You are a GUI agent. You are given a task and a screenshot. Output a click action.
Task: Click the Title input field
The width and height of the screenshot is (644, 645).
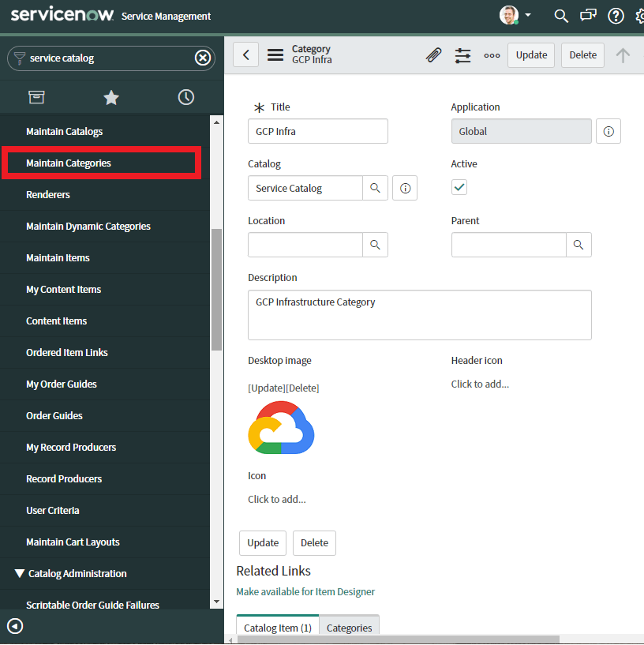click(x=318, y=131)
